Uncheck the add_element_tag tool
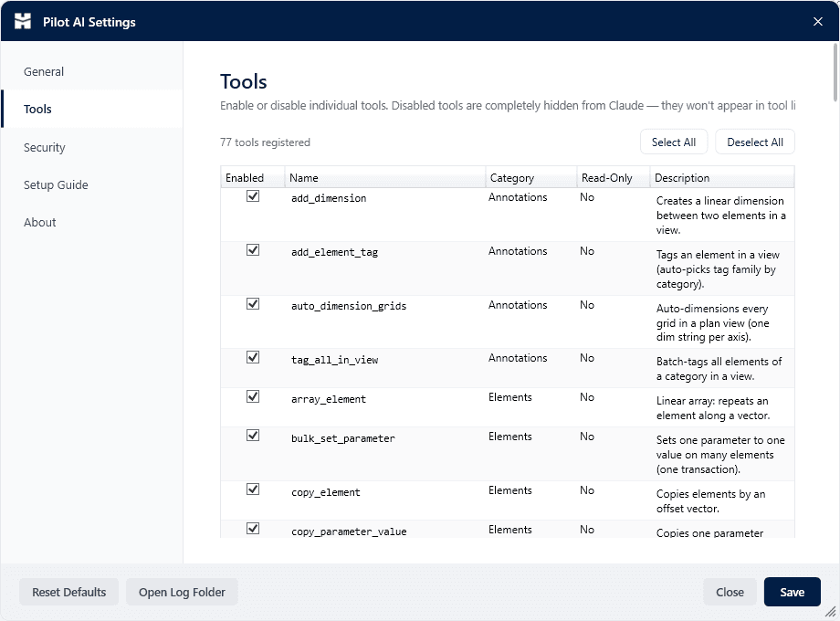 point(253,250)
